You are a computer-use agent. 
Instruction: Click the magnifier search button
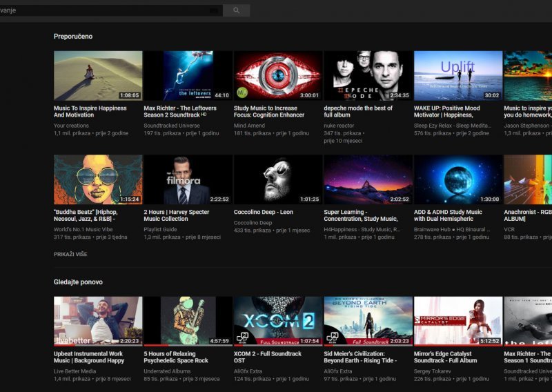tap(236, 10)
